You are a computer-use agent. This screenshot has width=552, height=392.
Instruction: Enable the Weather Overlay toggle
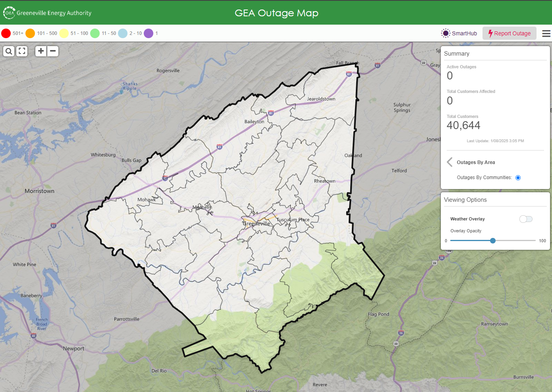[526, 219]
